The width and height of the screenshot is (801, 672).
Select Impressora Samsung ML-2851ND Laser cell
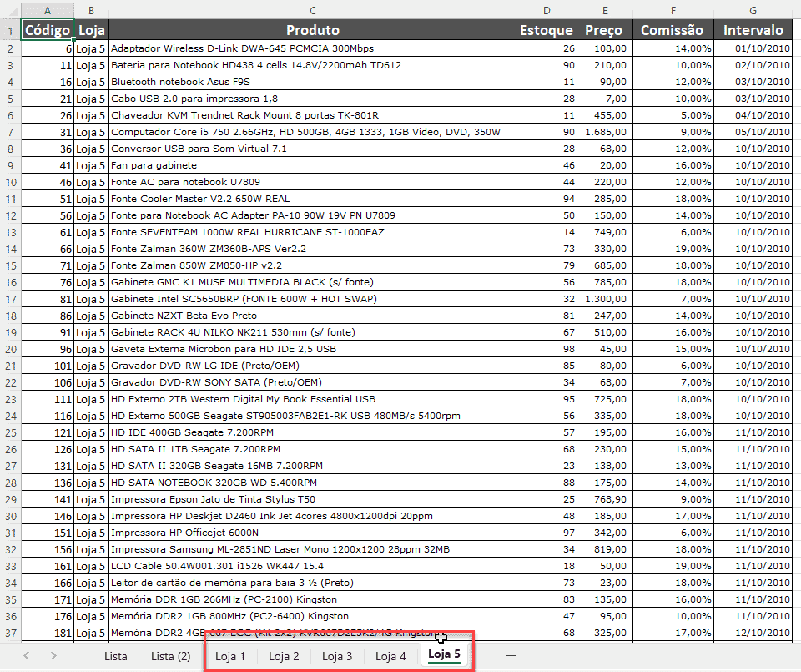(313, 549)
